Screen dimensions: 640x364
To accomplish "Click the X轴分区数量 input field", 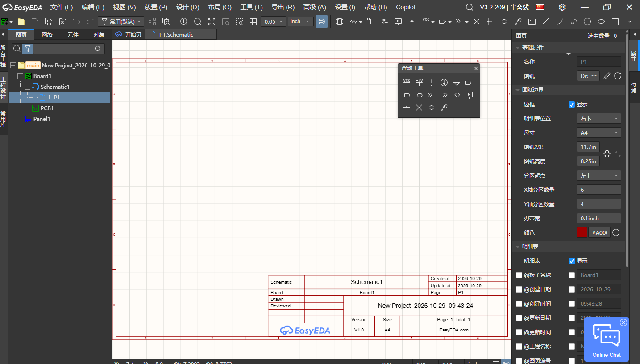I will click(598, 190).
